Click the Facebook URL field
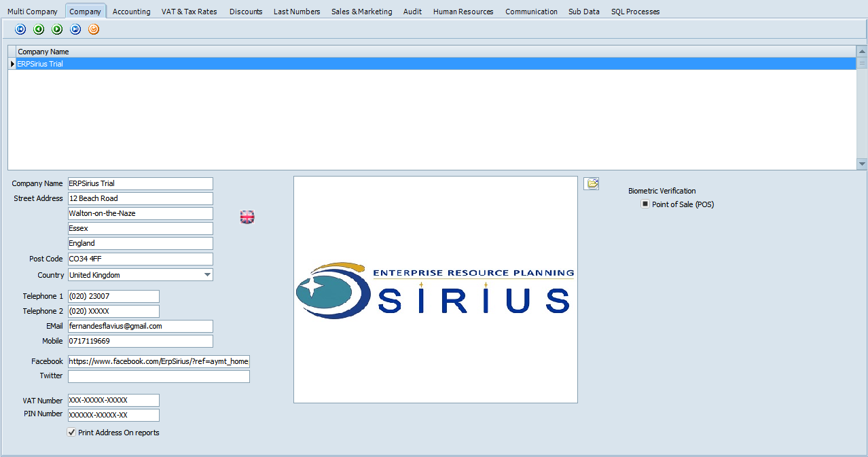The width and height of the screenshot is (868, 457). coord(159,361)
